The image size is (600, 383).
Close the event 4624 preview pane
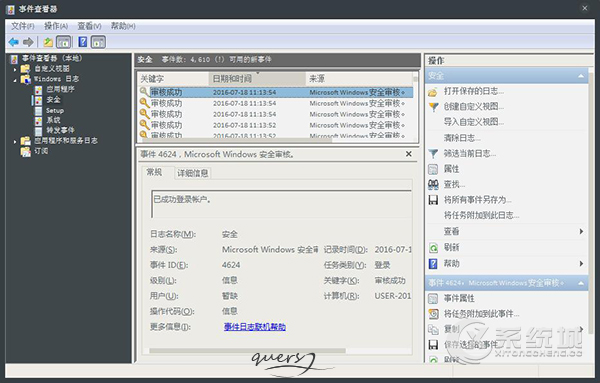[409, 154]
